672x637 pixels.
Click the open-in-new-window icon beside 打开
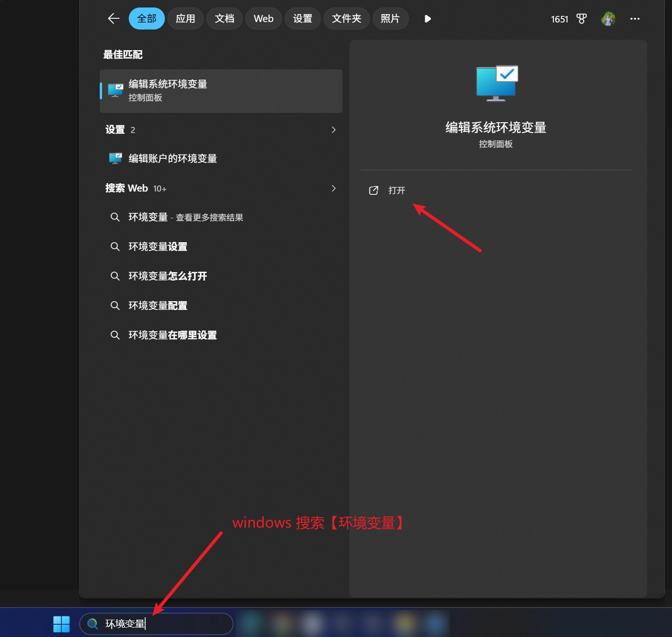pos(373,190)
